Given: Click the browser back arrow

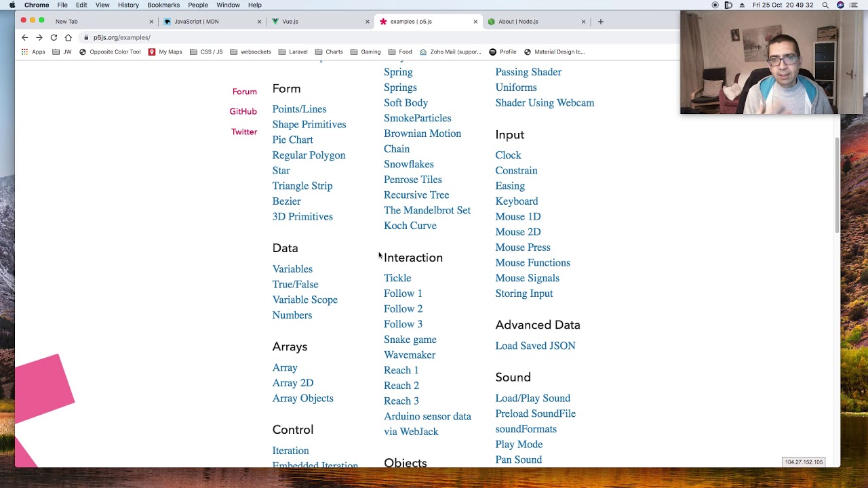Looking at the screenshot, I should click(24, 37).
